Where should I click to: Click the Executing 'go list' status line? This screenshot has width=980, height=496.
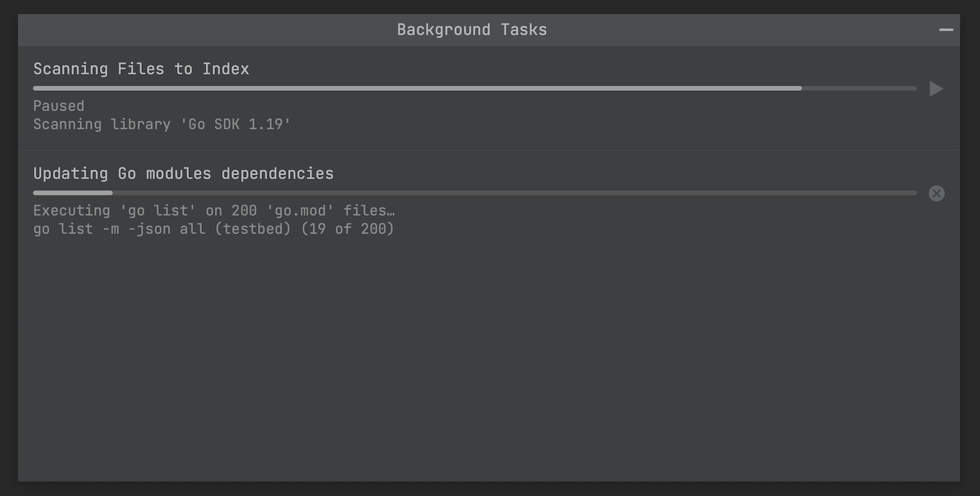click(x=214, y=210)
